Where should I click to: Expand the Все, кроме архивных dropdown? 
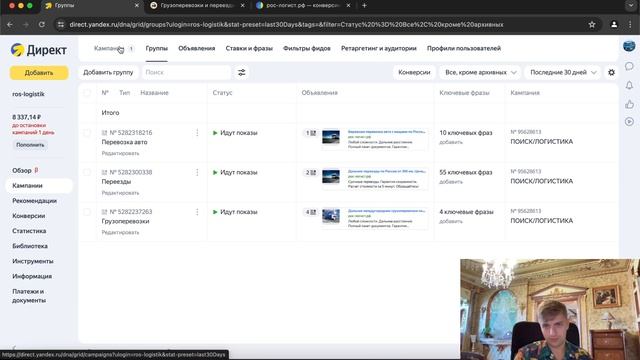(x=480, y=72)
